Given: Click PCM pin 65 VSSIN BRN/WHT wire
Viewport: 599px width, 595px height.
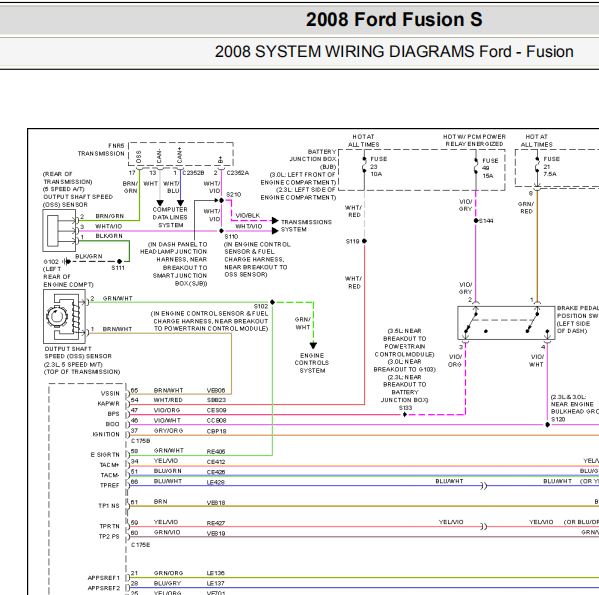Looking at the screenshot, I should click(x=180, y=393).
